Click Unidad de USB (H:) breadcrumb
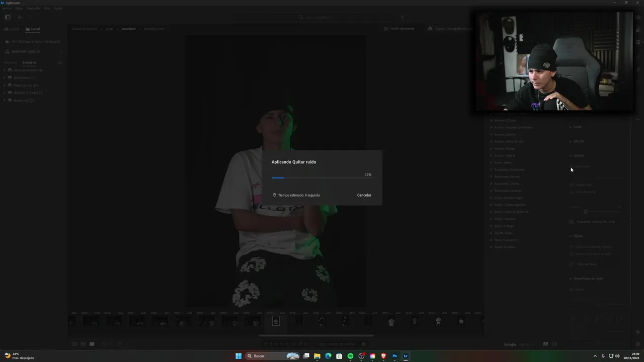644x362 pixels. pos(85,29)
